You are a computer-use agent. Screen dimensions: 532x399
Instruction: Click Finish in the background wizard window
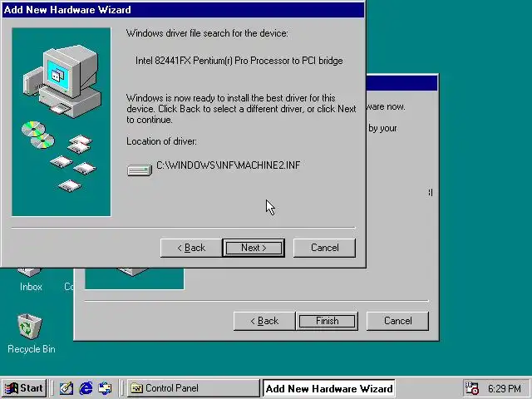point(327,321)
